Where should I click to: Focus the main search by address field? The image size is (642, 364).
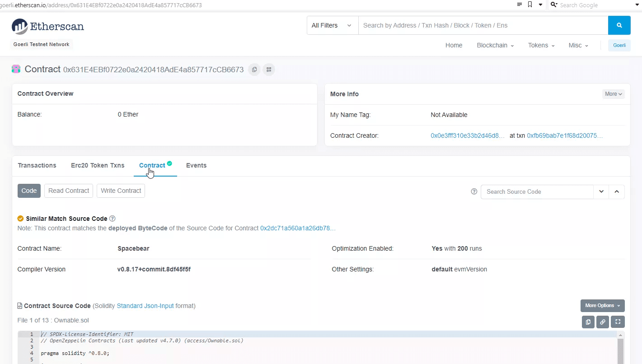tap(483, 25)
